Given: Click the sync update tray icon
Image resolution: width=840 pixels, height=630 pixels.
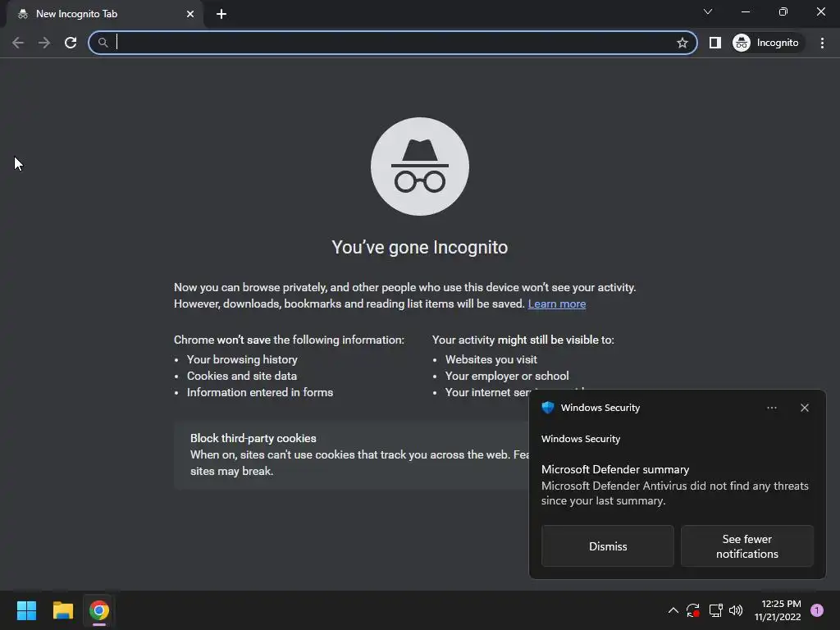Looking at the screenshot, I should (692, 610).
